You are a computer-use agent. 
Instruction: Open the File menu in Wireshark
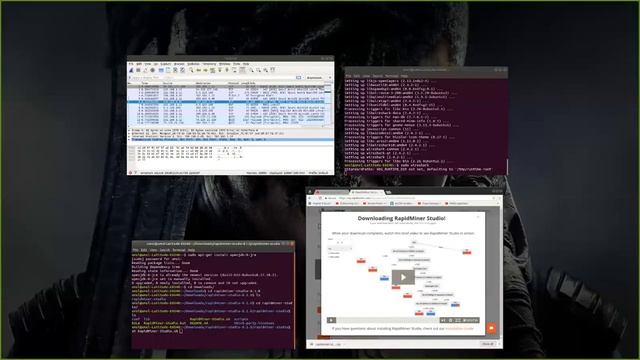coord(131,64)
